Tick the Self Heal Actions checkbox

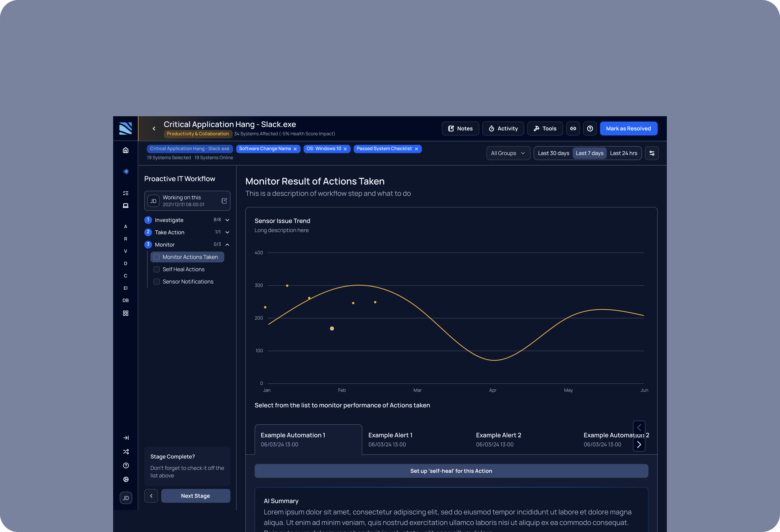[x=157, y=269]
